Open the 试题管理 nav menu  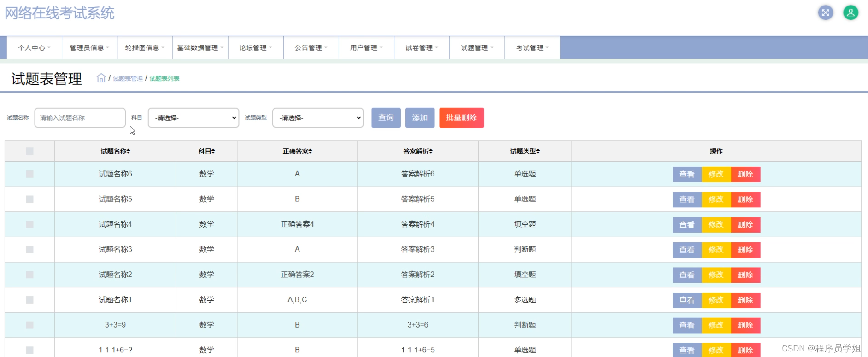pos(477,47)
